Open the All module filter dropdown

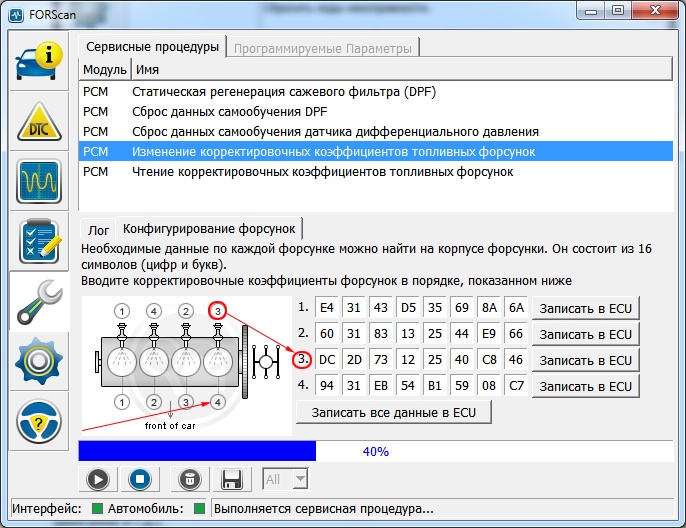pyautogui.click(x=285, y=479)
